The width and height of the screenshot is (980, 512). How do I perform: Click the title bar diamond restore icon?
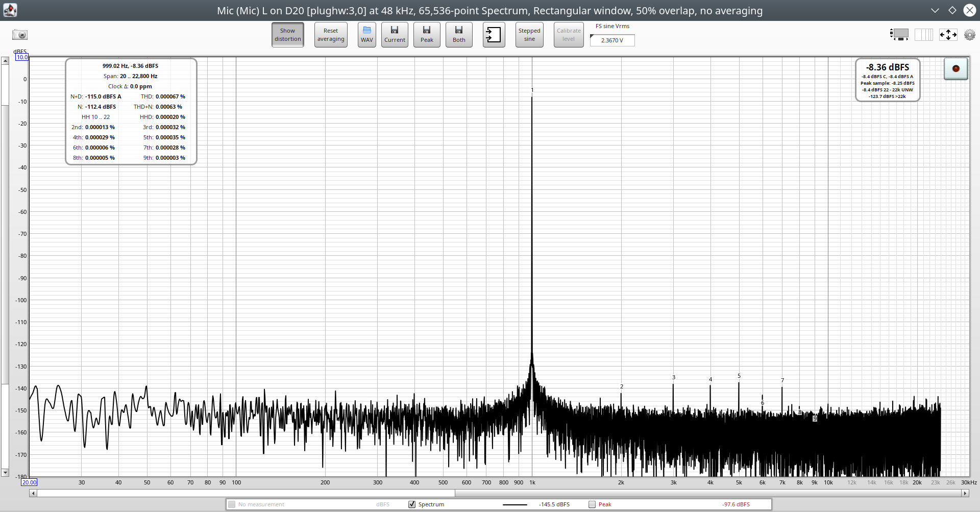pyautogui.click(x=952, y=10)
